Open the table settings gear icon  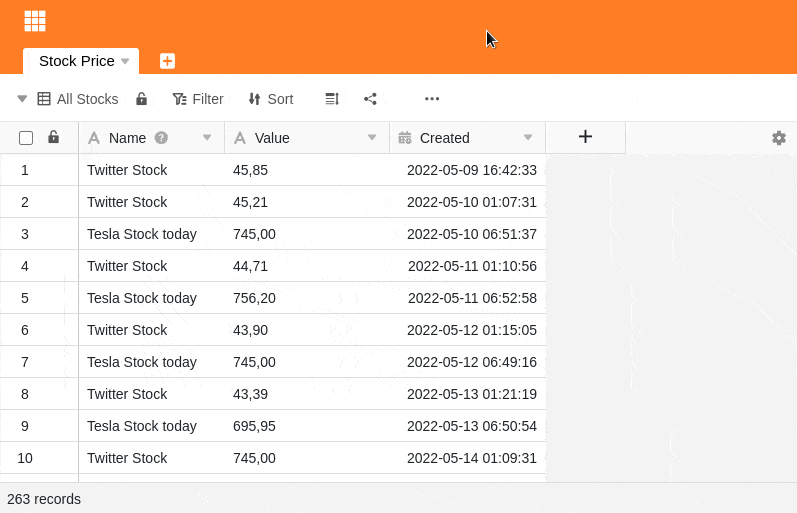pos(778,138)
